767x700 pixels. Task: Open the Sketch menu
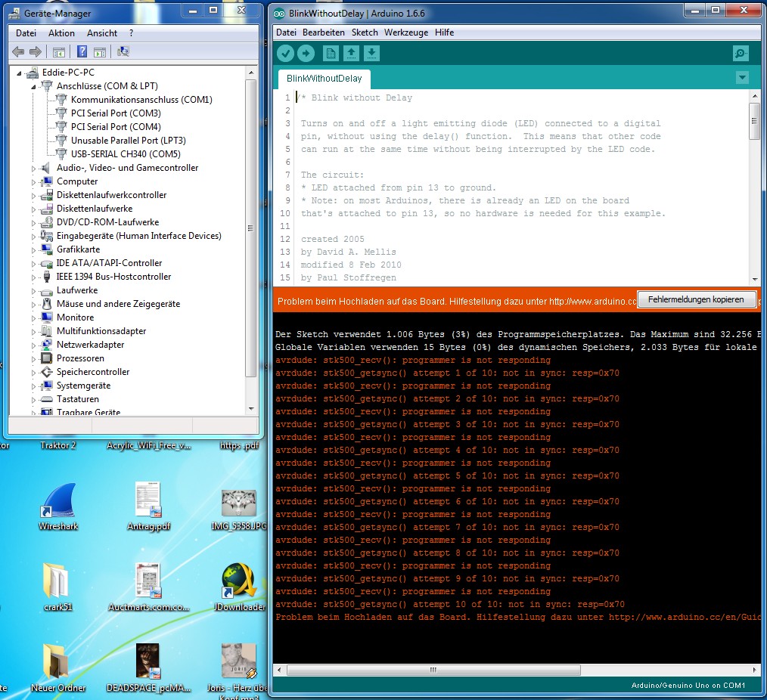(365, 33)
